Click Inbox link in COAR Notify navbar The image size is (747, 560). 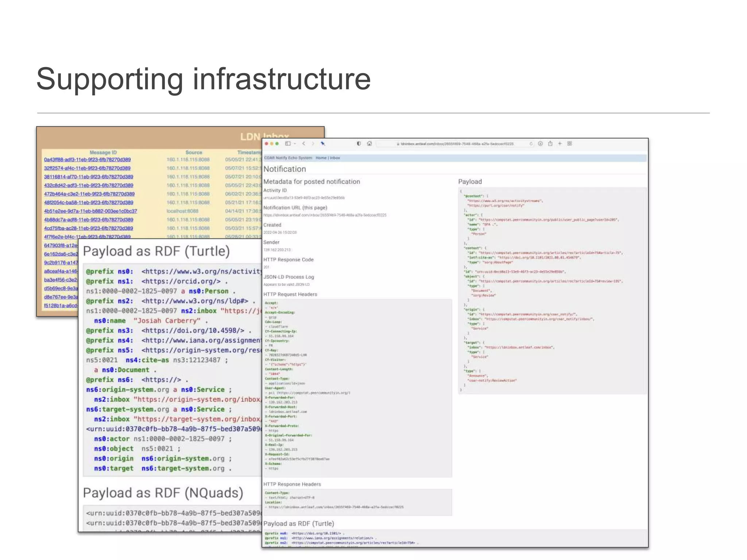335,158
